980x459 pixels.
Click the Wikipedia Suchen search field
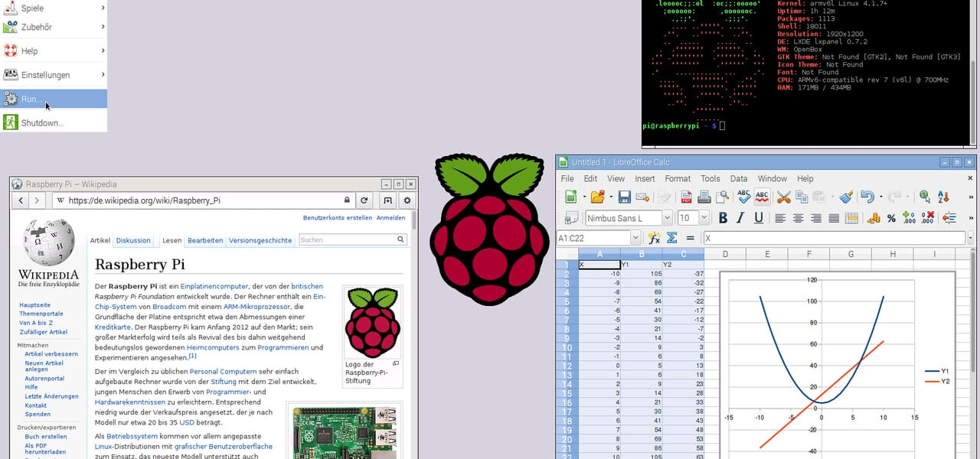[x=353, y=239]
